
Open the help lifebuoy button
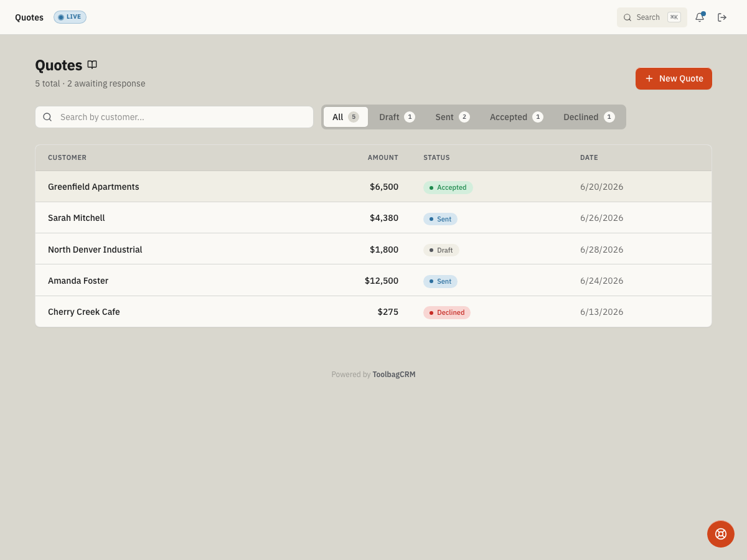pyautogui.click(x=721, y=534)
